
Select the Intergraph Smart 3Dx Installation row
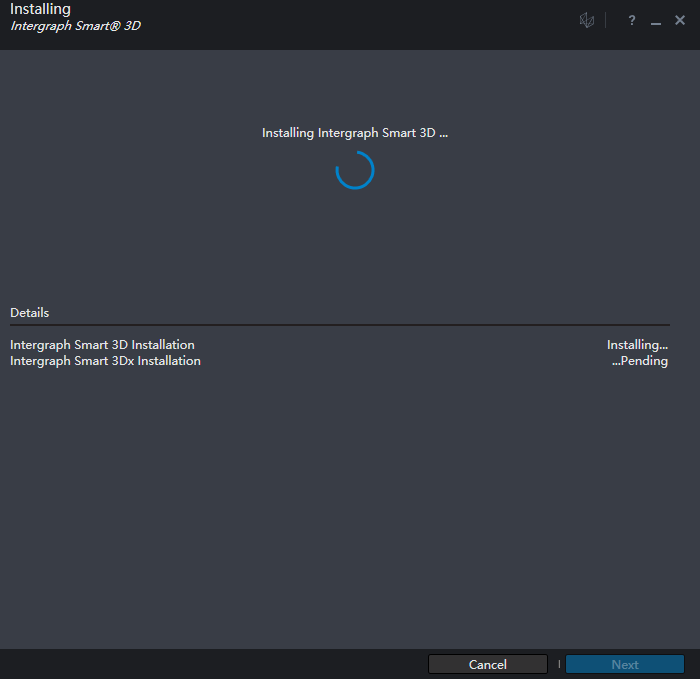[x=105, y=361]
